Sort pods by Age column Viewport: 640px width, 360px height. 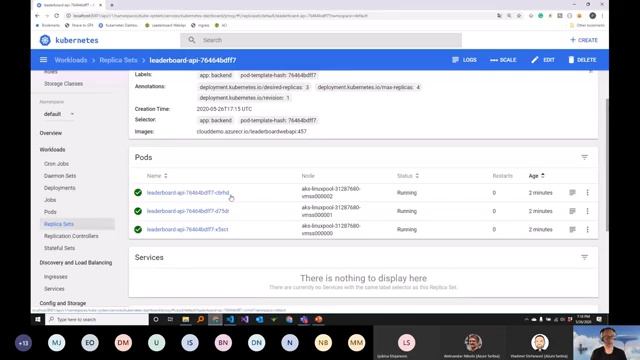click(536, 176)
